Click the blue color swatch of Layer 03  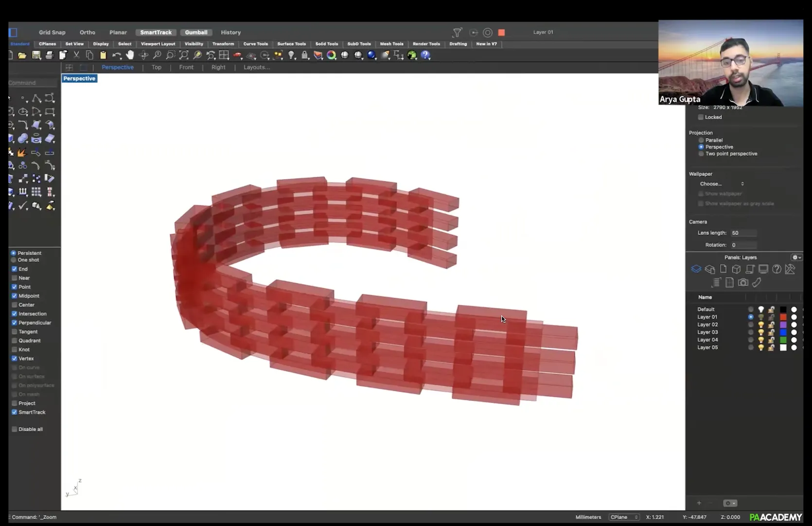click(x=783, y=332)
